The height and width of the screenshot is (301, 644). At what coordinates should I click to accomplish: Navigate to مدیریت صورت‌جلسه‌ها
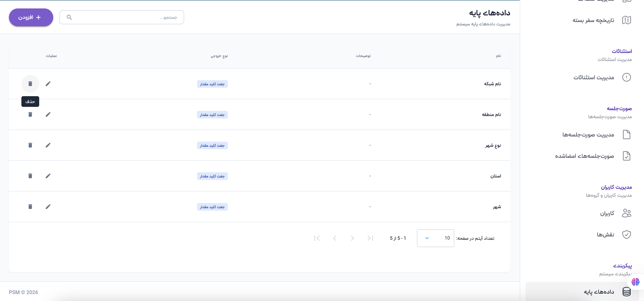(x=588, y=135)
